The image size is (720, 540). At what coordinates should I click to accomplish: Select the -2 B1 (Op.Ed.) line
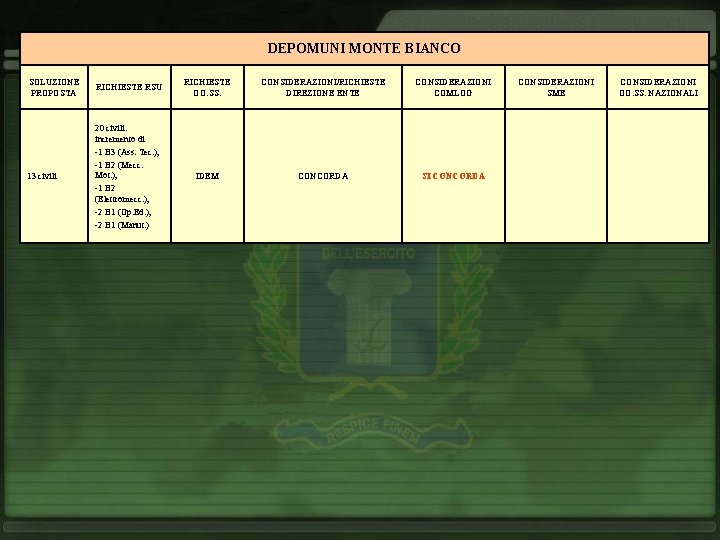123,212
